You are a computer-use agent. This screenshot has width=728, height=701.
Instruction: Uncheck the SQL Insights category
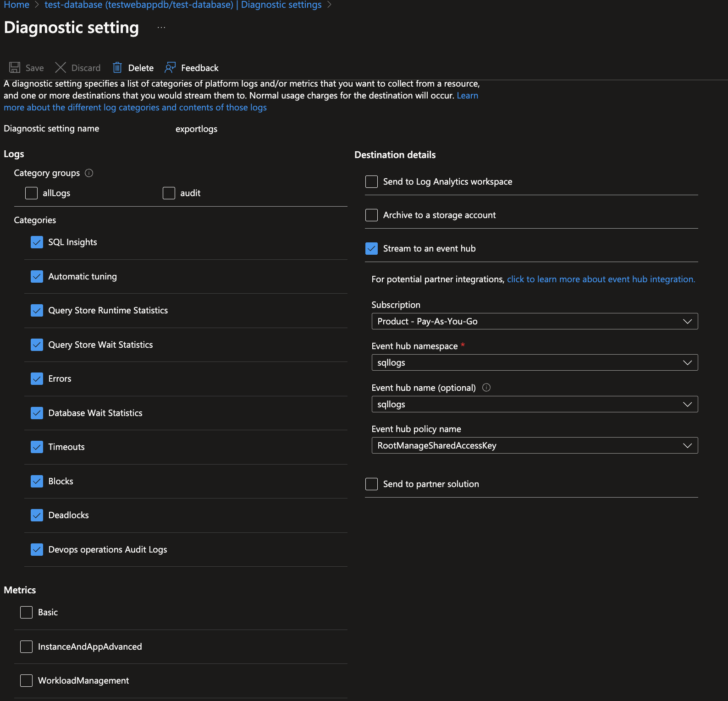(x=37, y=242)
